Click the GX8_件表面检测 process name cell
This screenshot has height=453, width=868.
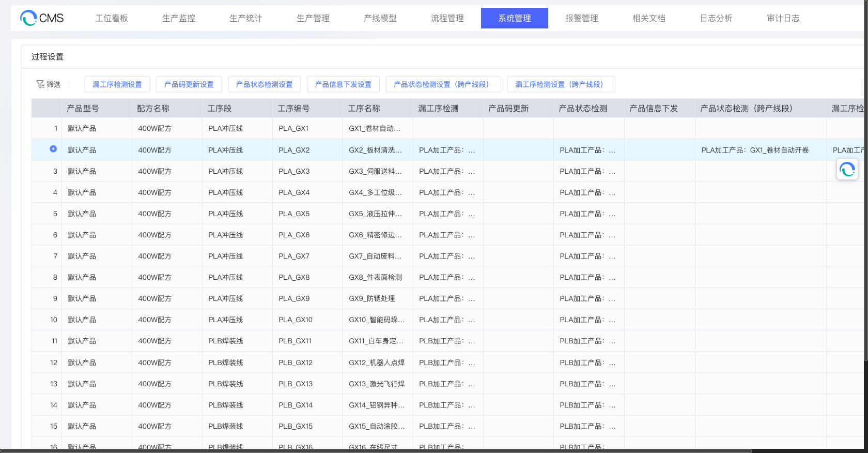click(x=375, y=277)
